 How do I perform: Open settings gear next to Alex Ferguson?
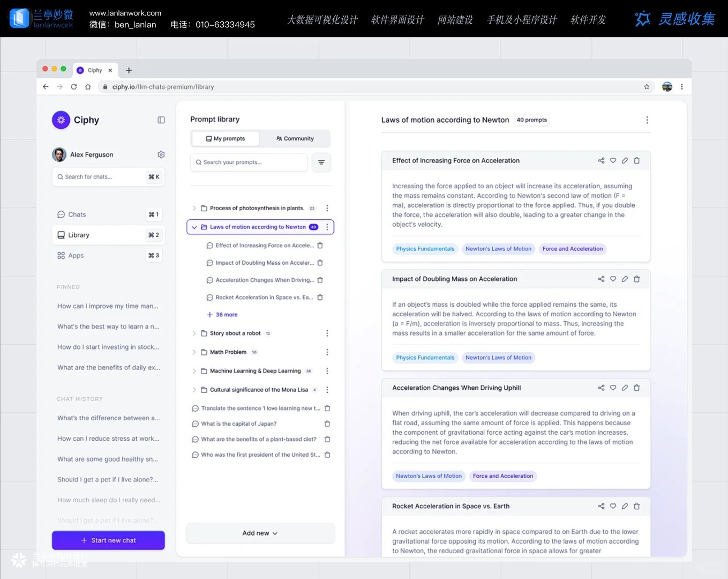click(x=161, y=154)
